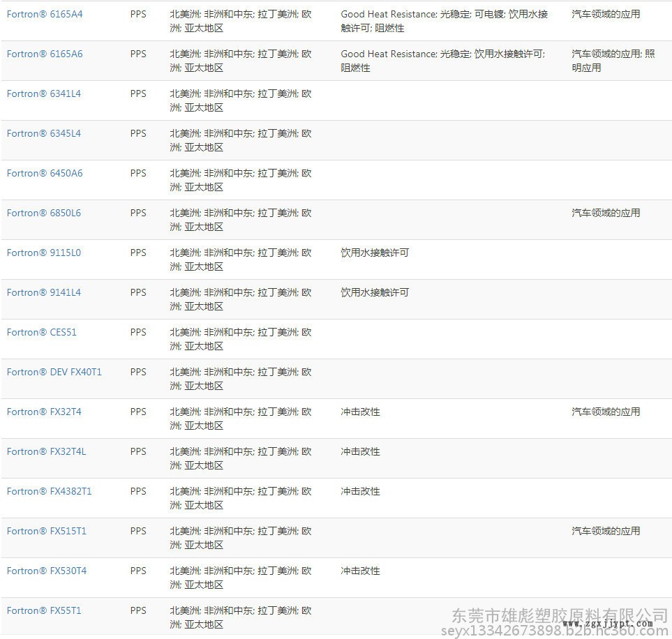
Task: Click the Fortron FX32T4L link
Action: [47, 451]
